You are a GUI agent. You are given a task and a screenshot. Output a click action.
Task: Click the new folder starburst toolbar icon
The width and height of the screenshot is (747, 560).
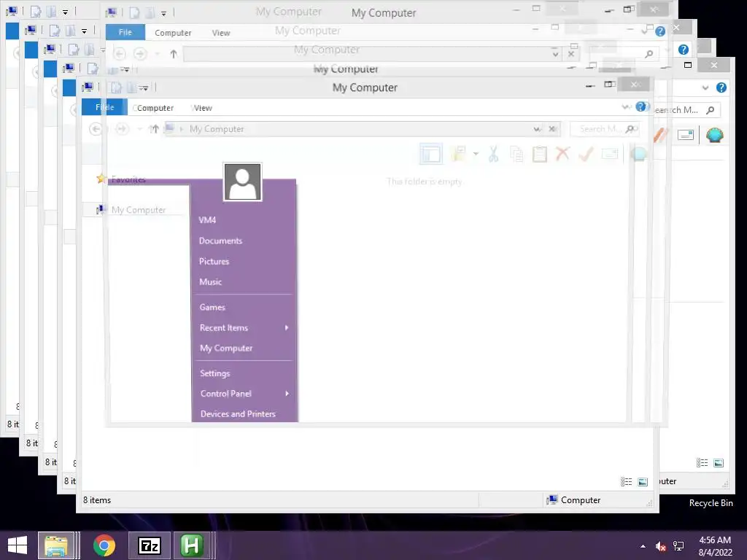coord(458,154)
